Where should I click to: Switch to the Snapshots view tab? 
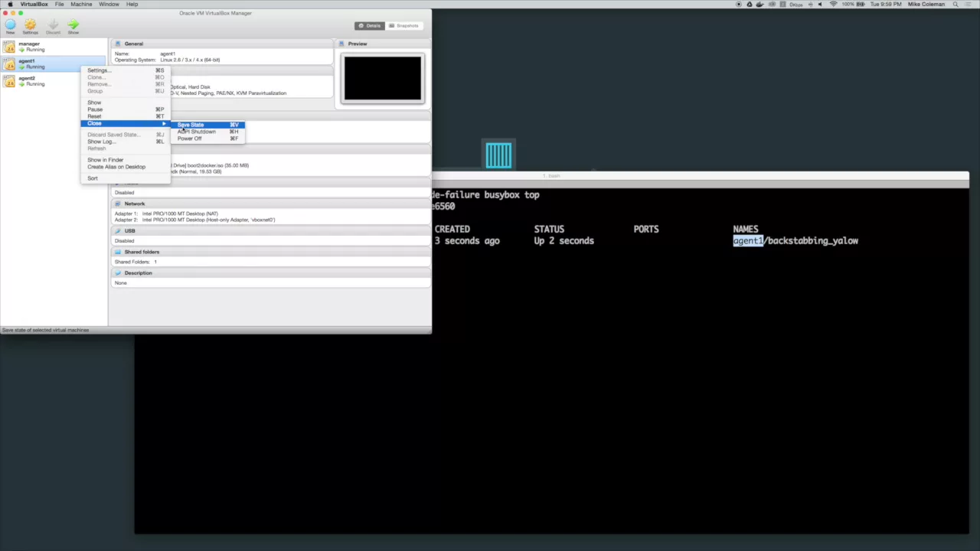coord(403,25)
